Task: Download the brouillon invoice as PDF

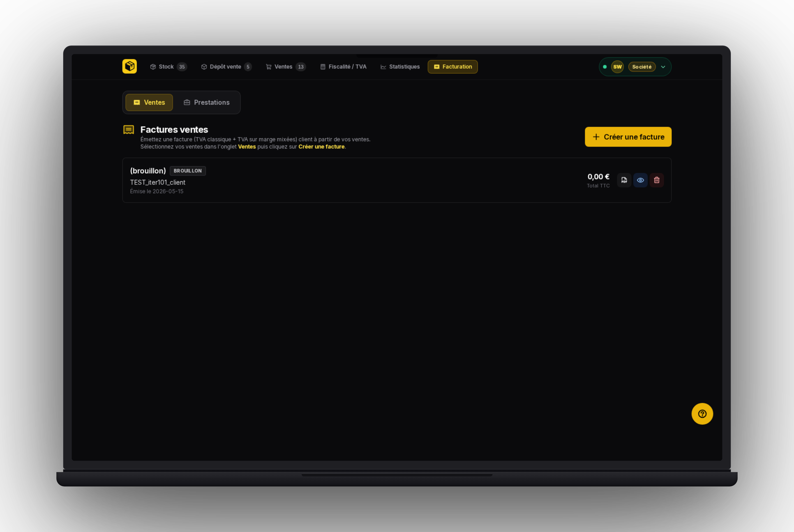Action: 624,180
